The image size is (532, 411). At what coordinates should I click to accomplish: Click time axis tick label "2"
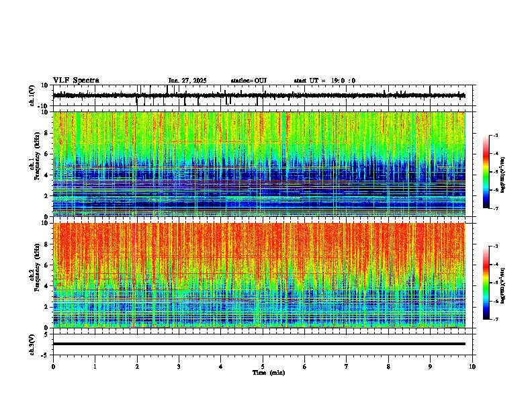click(137, 367)
